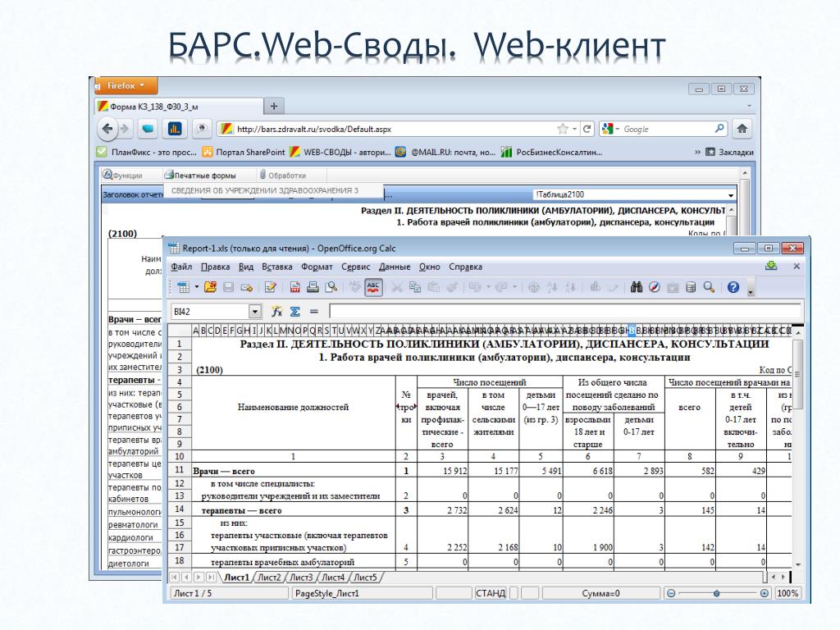Open bookmark WEB-СВОДЫ - автори...

[x=340, y=152]
